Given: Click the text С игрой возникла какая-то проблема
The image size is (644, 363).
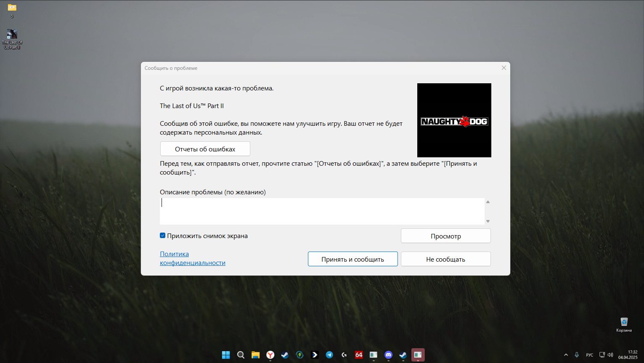Looking at the screenshot, I should [x=217, y=88].
